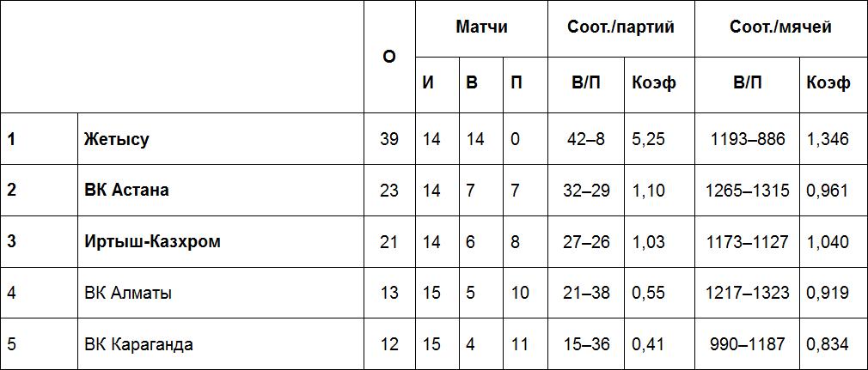Click the coefficient value 0,834

click(x=828, y=345)
